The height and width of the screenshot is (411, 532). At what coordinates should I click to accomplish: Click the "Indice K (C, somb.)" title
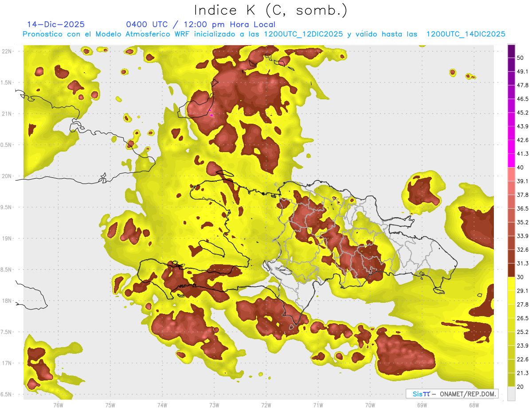(x=270, y=10)
